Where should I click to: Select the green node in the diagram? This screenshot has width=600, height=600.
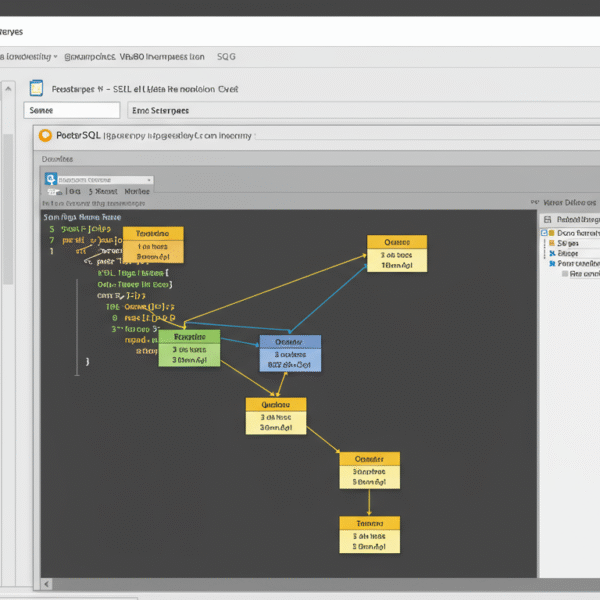point(188,349)
